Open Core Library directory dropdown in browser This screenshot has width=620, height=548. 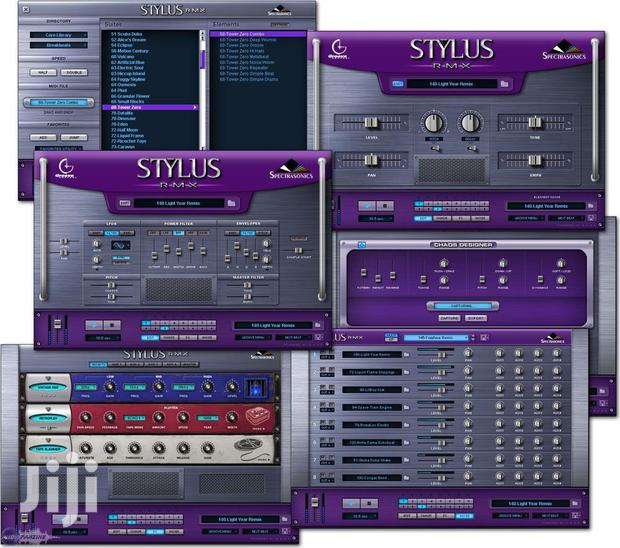[59, 35]
